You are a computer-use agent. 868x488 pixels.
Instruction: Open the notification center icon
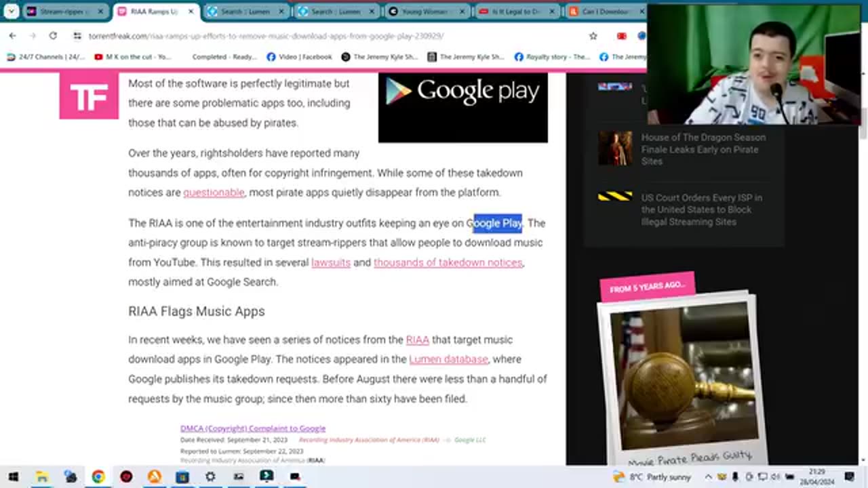pyautogui.click(x=850, y=477)
